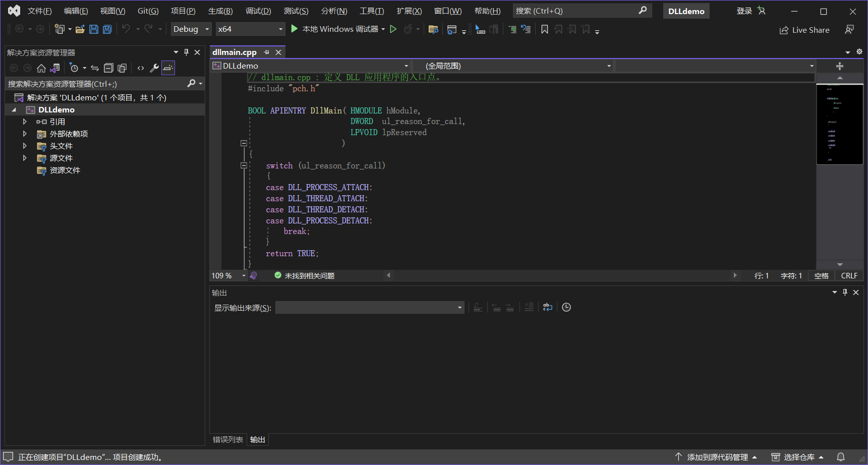Toggle the Preview Selected Items button
Image resolution: width=868 pixels, height=465 pixels.
click(168, 68)
